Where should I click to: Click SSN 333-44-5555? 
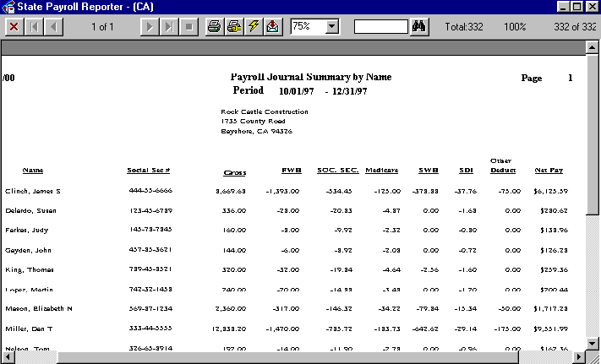(150, 328)
